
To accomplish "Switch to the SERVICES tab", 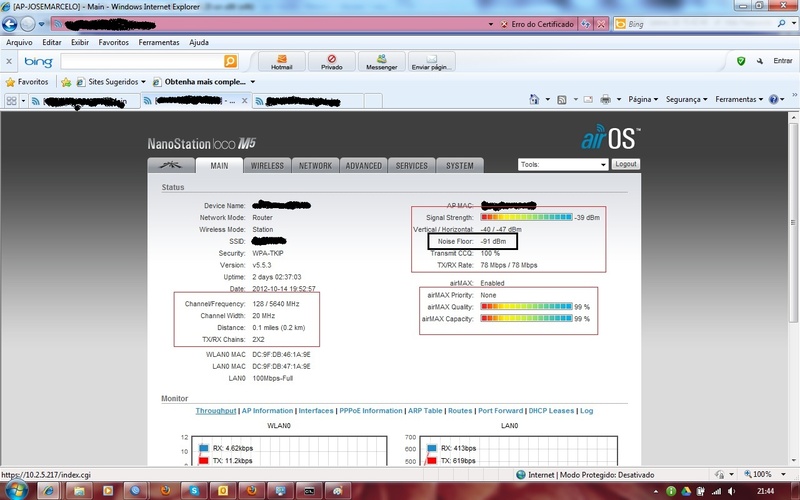I will click(x=411, y=166).
